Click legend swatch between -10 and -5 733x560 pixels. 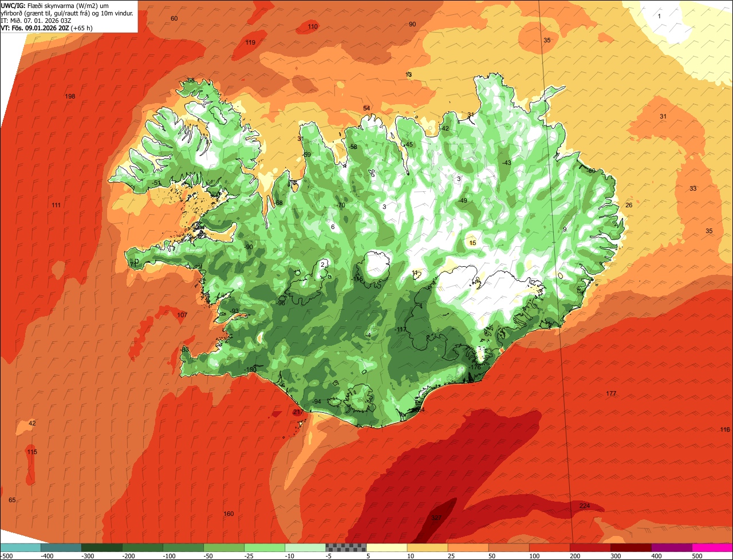305,547
